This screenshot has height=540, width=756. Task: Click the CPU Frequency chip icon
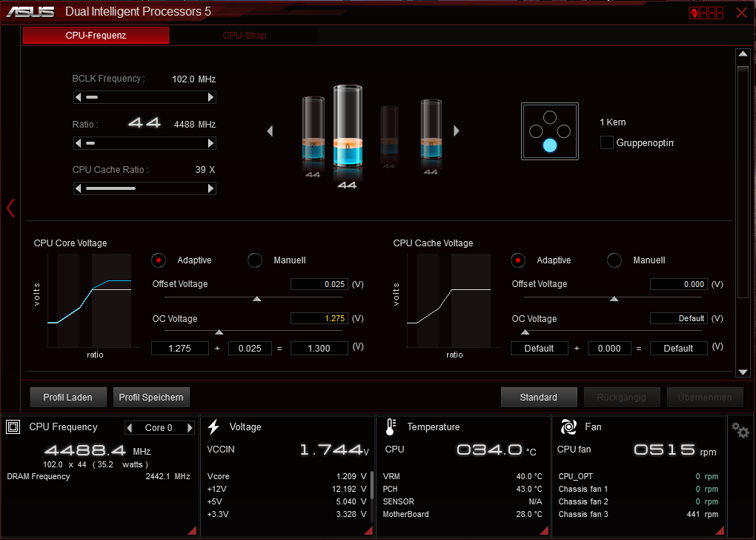coord(13,427)
